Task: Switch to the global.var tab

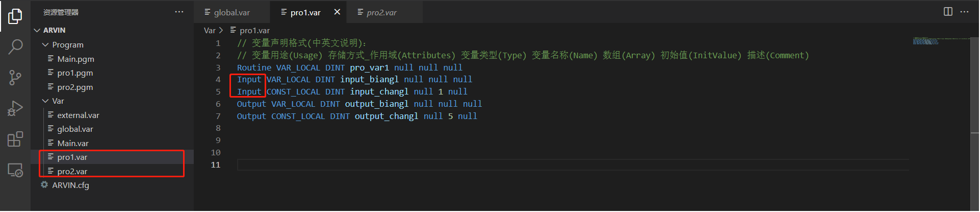Action: (231, 12)
